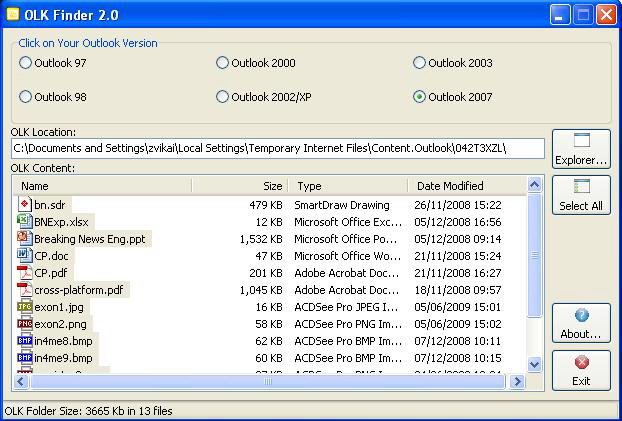Select the CP.pdf file name
The height and width of the screenshot is (421, 622).
(x=51, y=273)
